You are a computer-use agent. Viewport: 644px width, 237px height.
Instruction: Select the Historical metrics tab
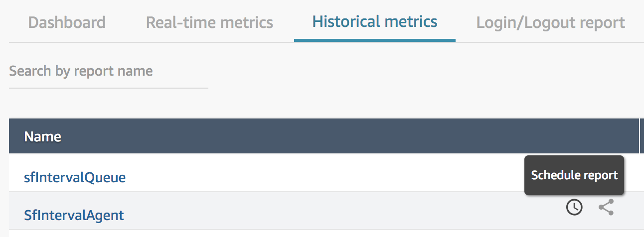(375, 21)
